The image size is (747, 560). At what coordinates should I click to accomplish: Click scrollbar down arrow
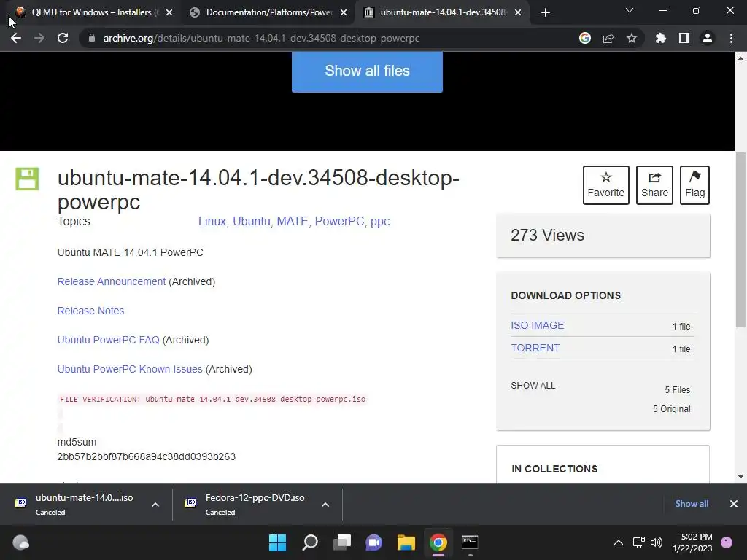pyautogui.click(x=740, y=477)
